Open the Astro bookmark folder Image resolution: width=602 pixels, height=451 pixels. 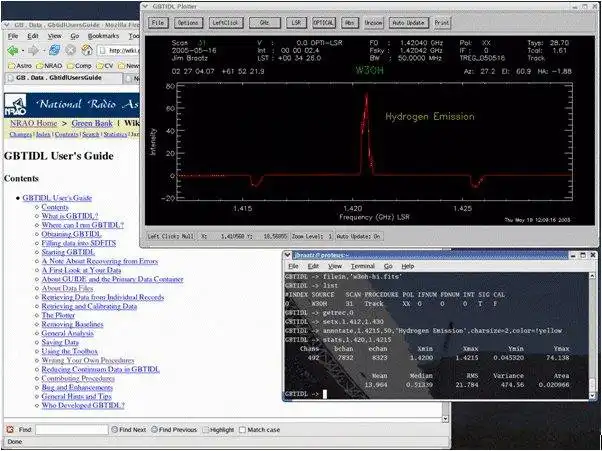click(x=20, y=66)
